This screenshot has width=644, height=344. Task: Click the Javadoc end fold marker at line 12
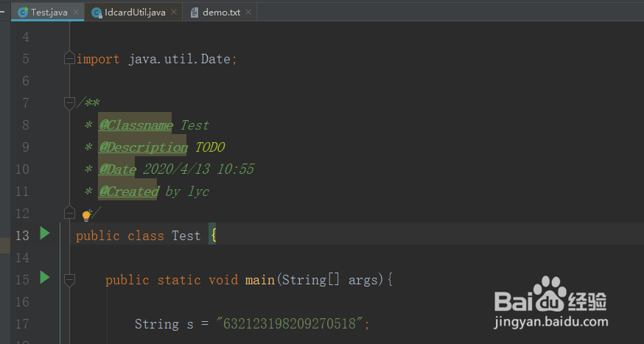(69, 212)
